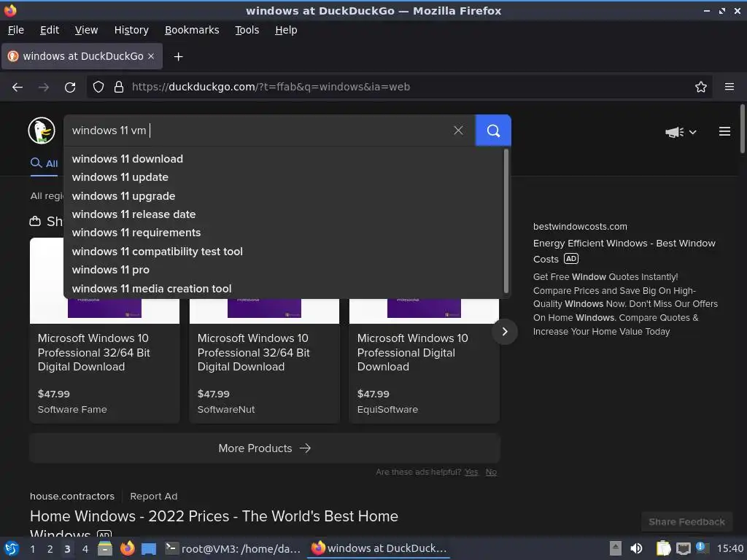747x560 pixels.
Task: Reload the current page
Action: pos(70,87)
